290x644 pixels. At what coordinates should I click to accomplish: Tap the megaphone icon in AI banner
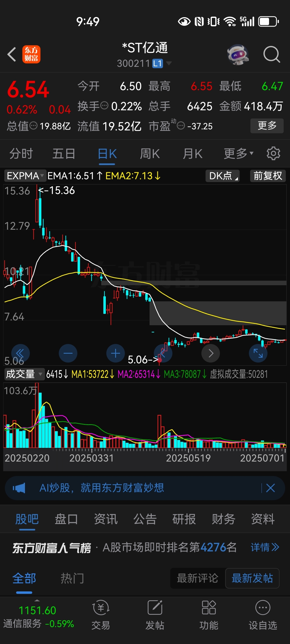19,488
